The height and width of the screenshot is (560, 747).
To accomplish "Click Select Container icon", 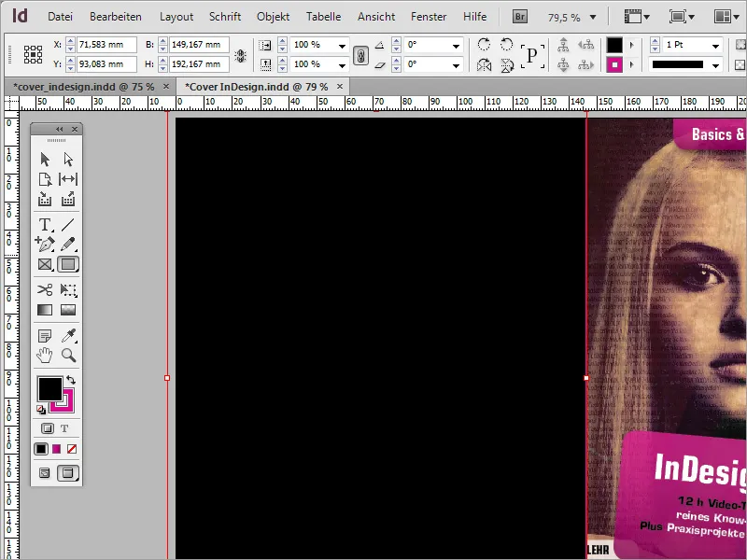I will tap(563, 45).
